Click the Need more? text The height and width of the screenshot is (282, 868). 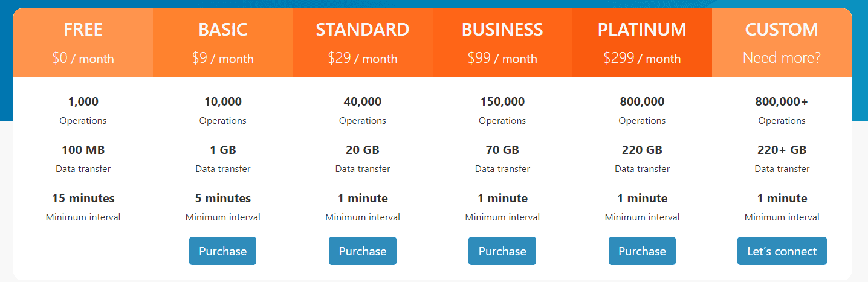pyautogui.click(x=782, y=58)
